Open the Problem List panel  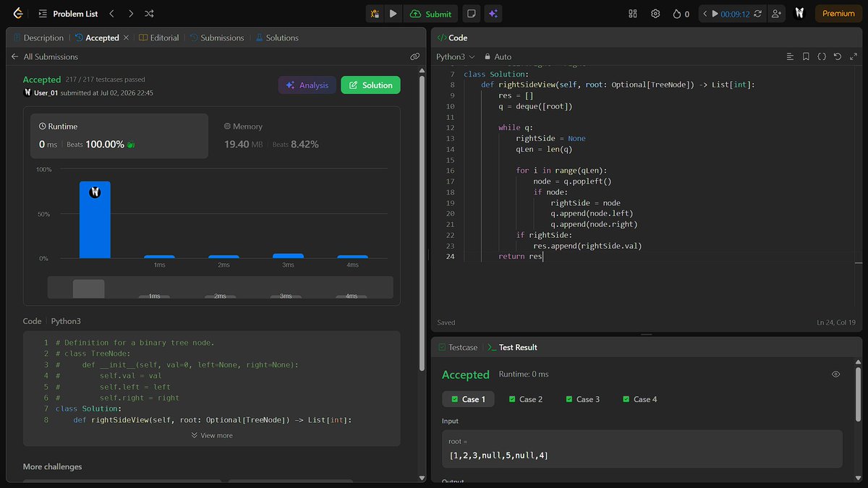[69, 14]
